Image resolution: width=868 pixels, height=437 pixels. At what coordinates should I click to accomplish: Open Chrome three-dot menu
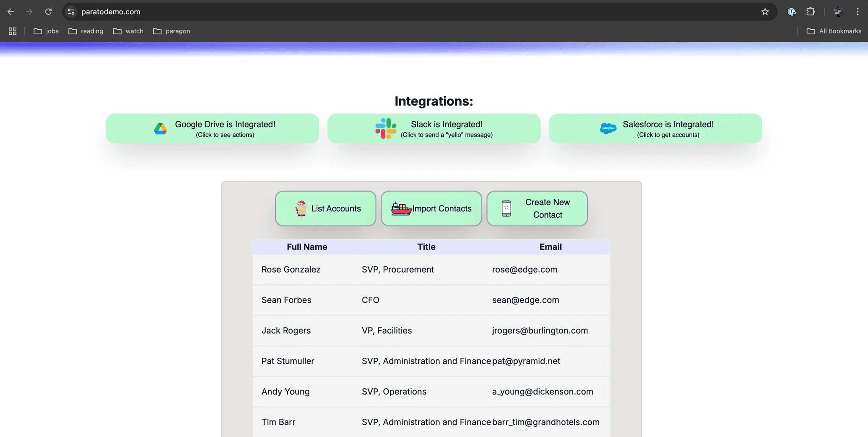(x=857, y=12)
